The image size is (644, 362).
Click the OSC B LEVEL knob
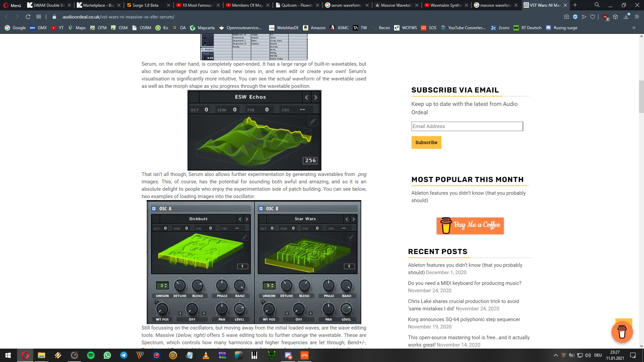click(346, 309)
